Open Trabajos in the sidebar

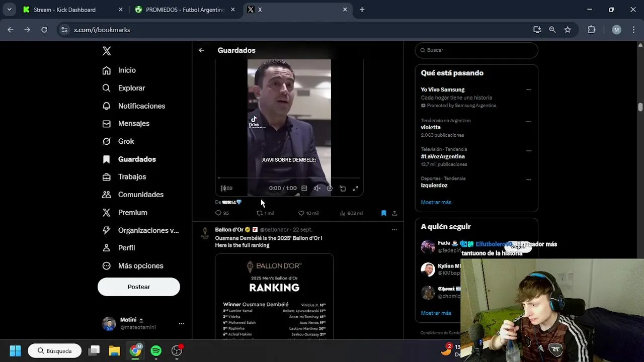(124, 177)
